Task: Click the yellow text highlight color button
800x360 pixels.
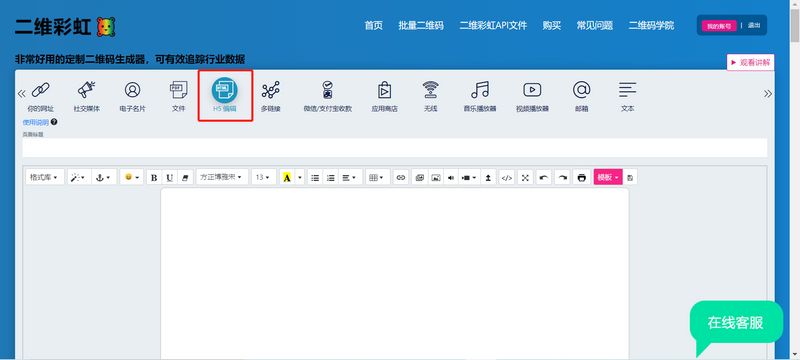Action: [287, 177]
